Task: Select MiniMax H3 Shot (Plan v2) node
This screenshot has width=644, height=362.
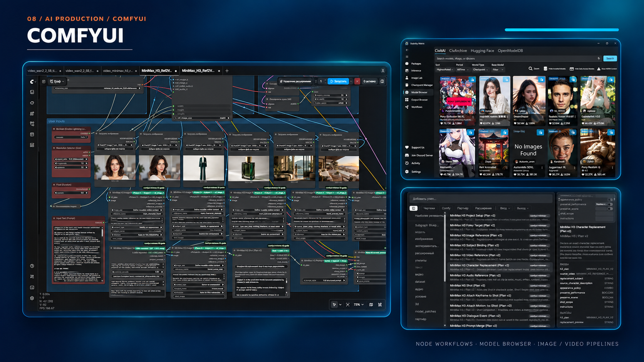Action: point(500,287)
